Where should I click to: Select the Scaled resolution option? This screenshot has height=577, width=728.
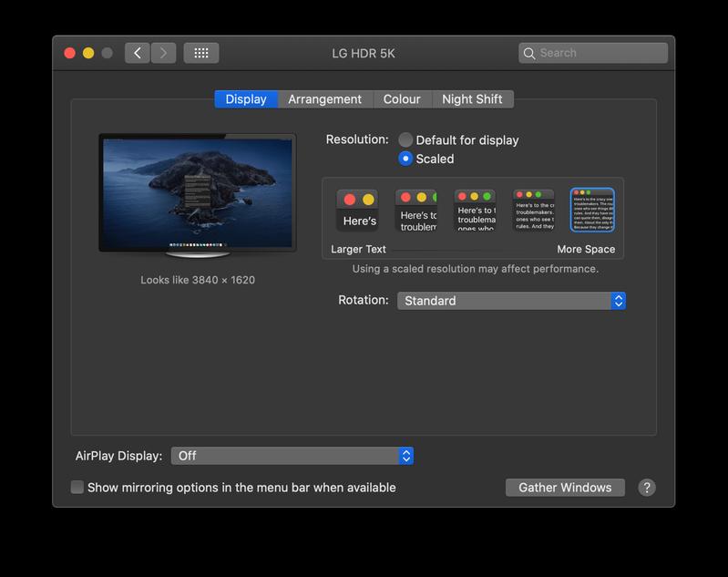tap(405, 159)
